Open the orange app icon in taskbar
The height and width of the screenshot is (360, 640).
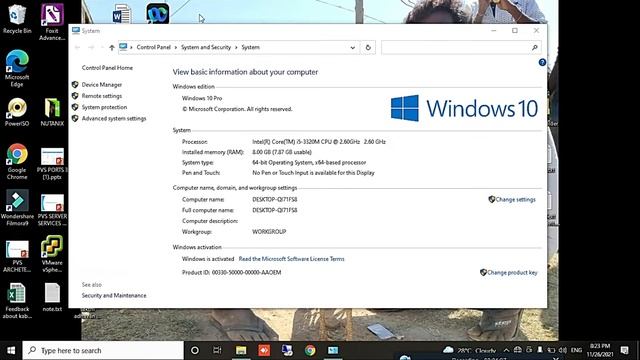(x=264, y=350)
